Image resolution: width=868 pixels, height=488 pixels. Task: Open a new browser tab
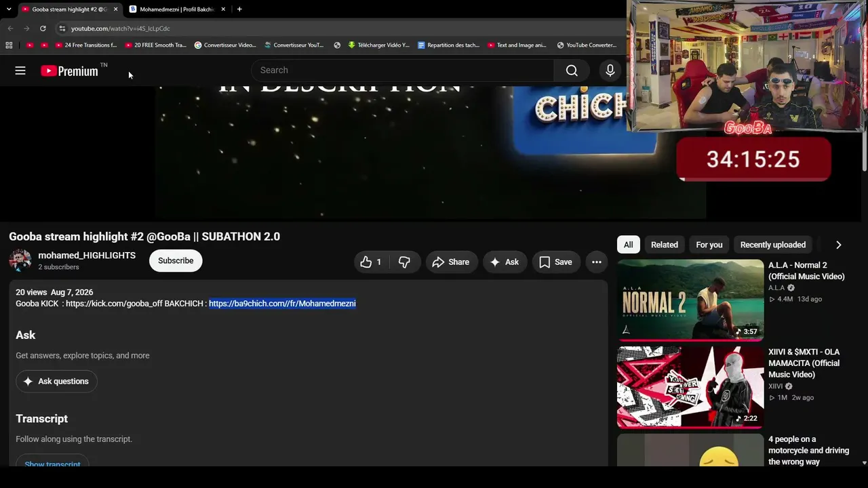click(x=239, y=9)
